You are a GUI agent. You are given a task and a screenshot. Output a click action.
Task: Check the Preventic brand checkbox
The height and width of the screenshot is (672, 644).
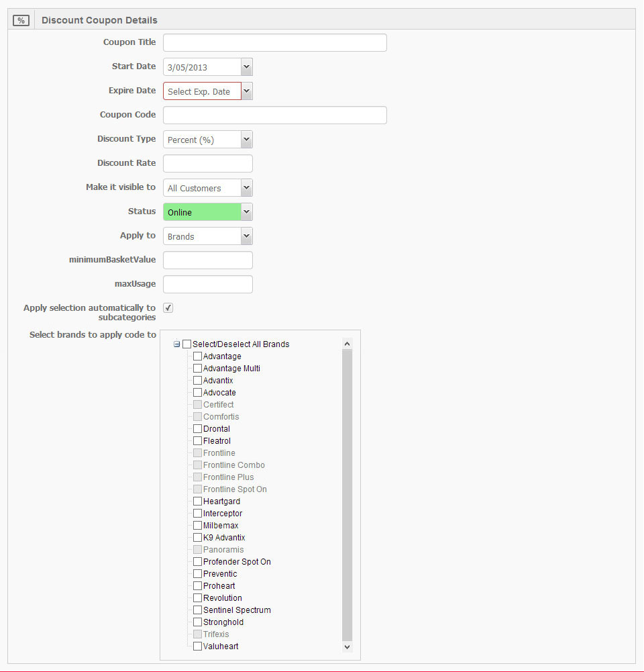[x=197, y=573]
